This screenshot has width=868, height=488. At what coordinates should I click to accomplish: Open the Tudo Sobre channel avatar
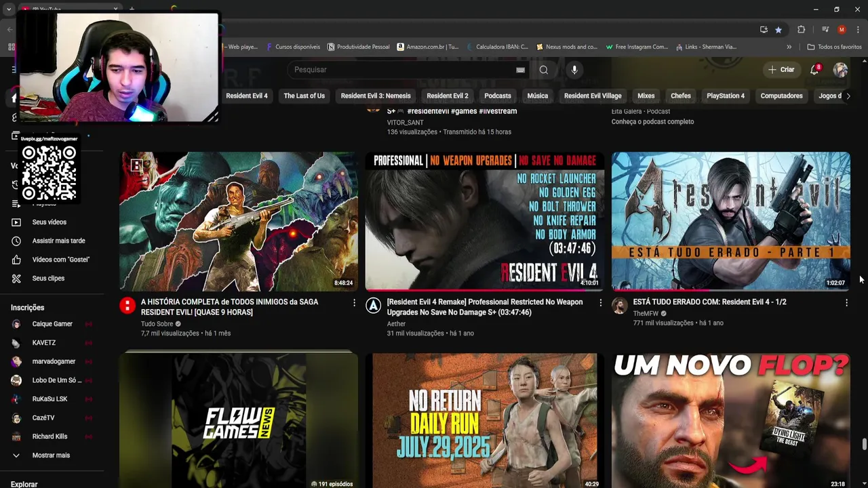[x=127, y=306]
